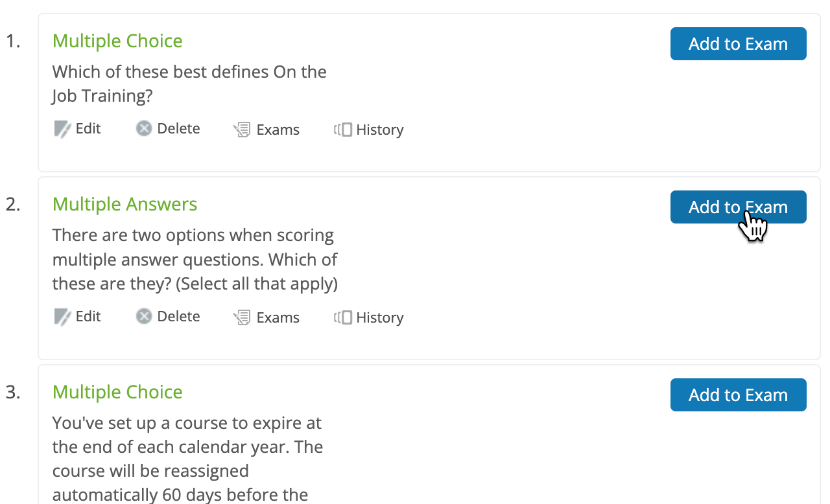
Task: Add the Multiple Answers question to exam
Action: [x=738, y=207]
